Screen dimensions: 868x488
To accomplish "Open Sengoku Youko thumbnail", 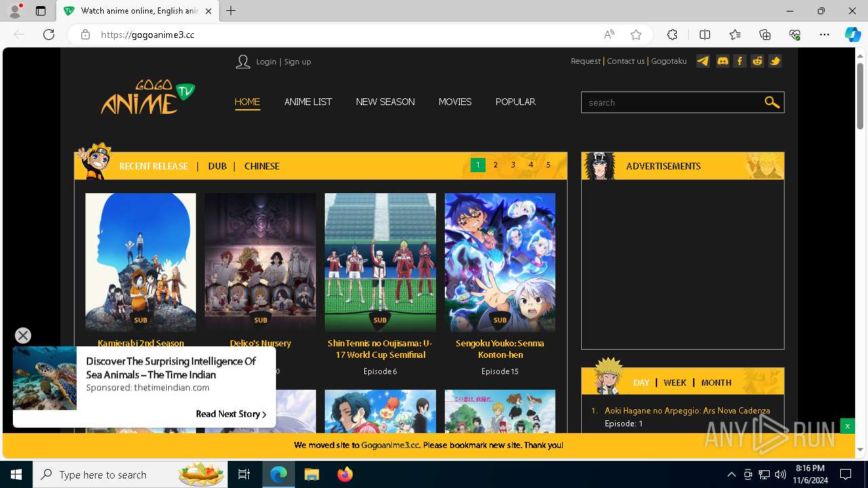I will pos(500,262).
